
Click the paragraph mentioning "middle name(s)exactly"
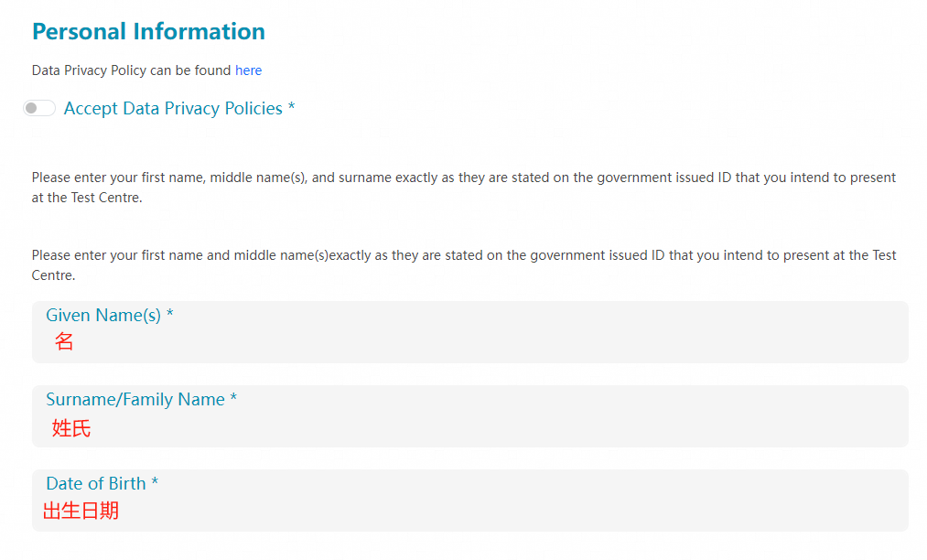point(463,264)
